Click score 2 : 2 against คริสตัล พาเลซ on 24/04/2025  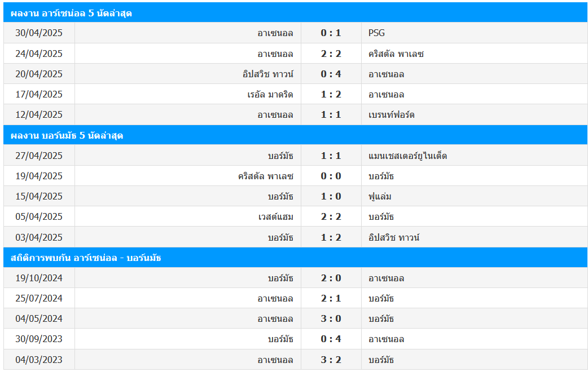tap(331, 54)
